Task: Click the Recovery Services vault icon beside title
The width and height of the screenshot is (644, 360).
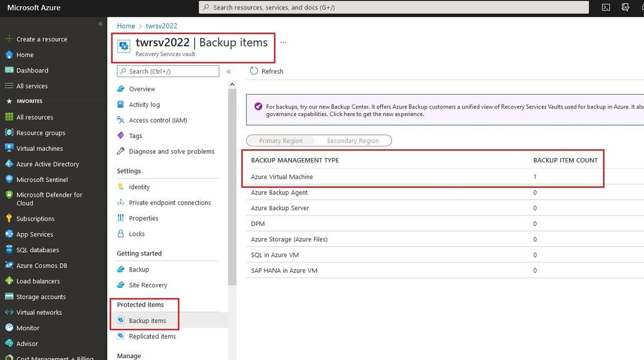Action: 124,46
